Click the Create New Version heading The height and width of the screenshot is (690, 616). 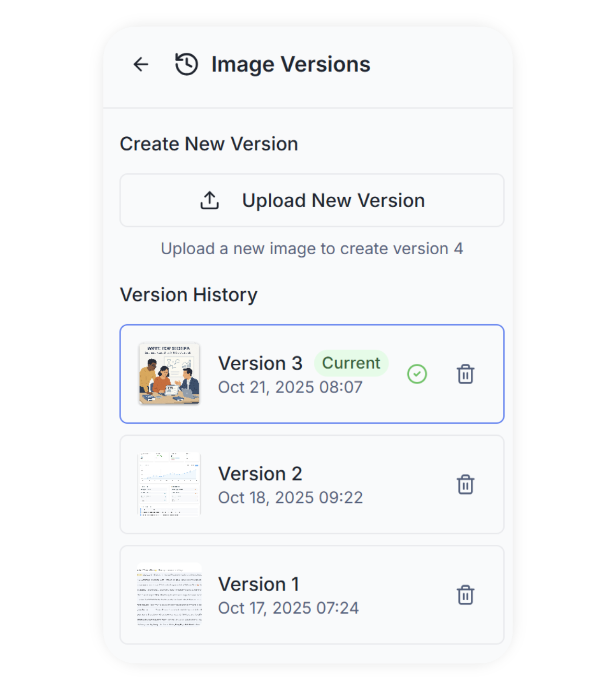click(209, 144)
